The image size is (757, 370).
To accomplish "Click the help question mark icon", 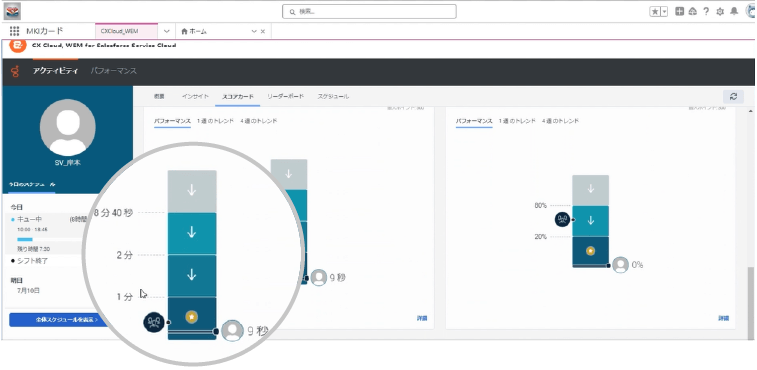I will [706, 12].
